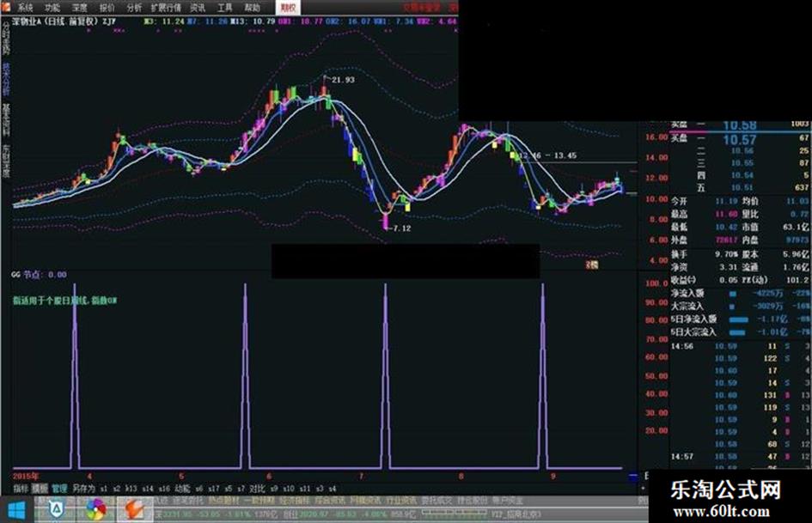Viewport: 812px width, 523px height.
Task: Open the 报价 menu
Action: click(107, 7)
